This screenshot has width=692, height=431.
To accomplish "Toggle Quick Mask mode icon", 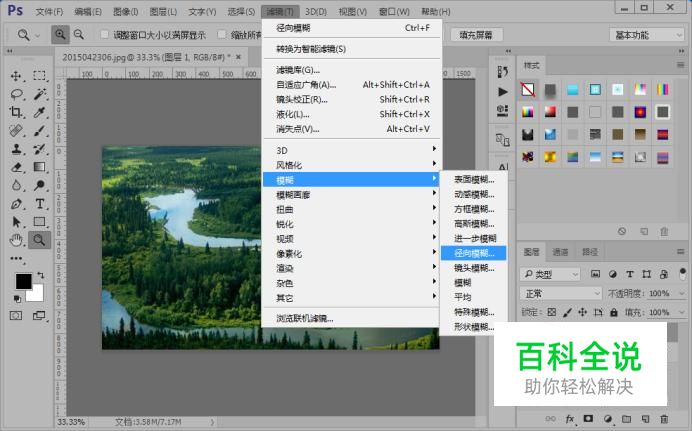I will [x=16, y=316].
